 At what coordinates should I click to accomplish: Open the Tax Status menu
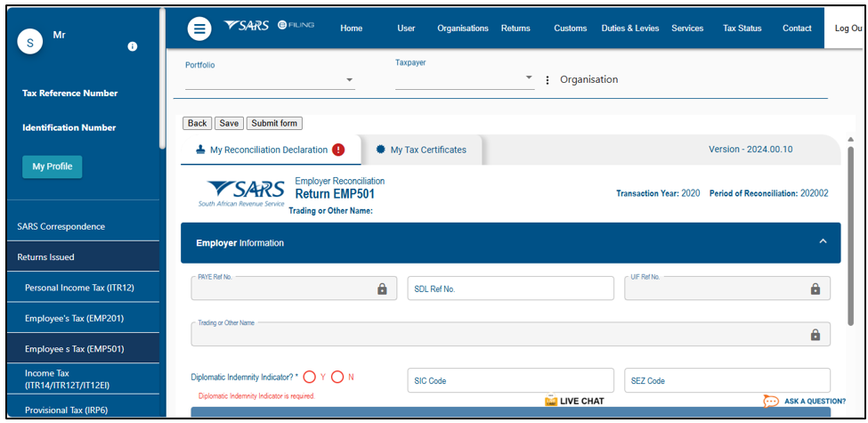[x=742, y=28]
